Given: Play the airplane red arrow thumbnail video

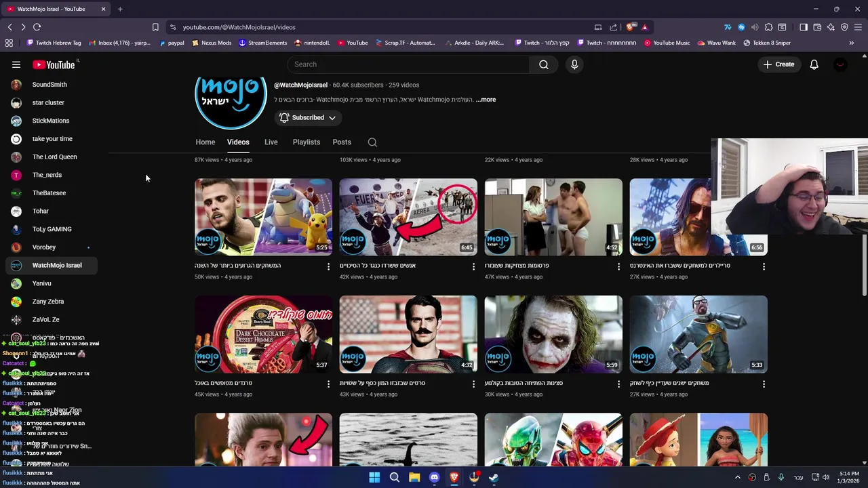Looking at the screenshot, I should pos(408,217).
